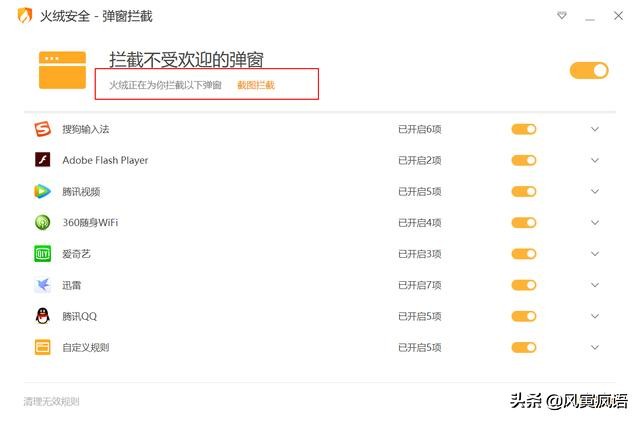Open the skin icon in title bar
The height and width of the screenshot is (421, 640).
(563, 16)
